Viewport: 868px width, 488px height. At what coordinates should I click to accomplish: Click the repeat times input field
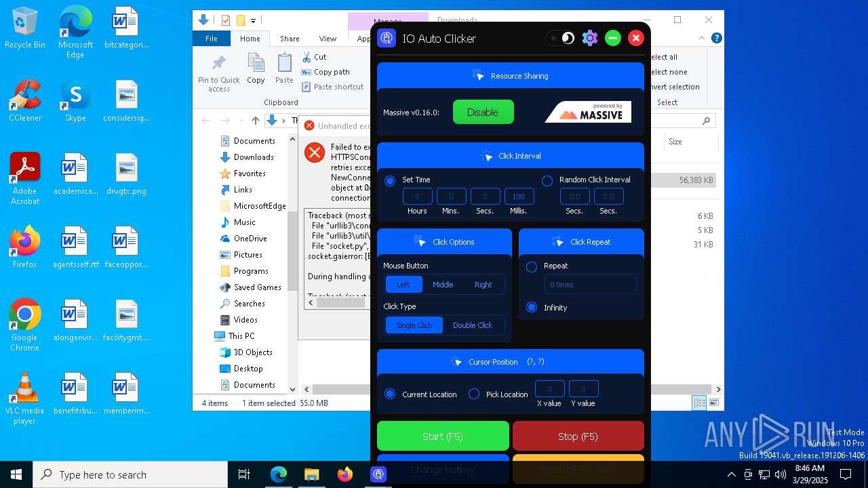pyautogui.click(x=591, y=285)
